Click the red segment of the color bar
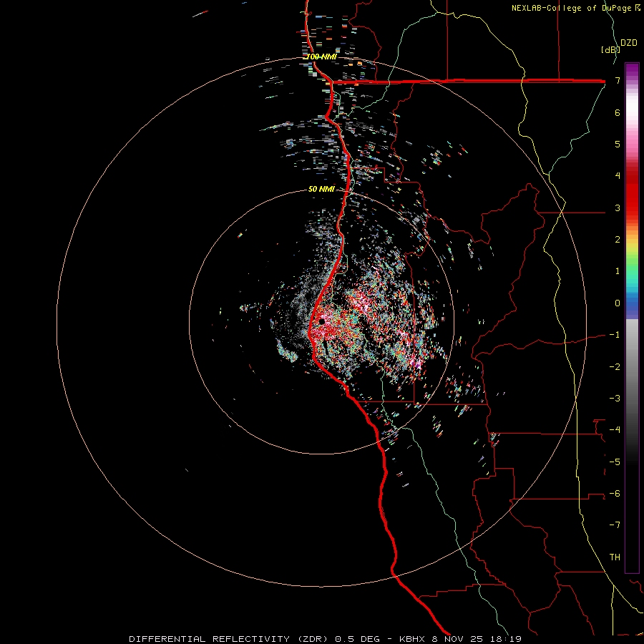Image resolution: width=644 pixels, height=644 pixels. [x=632, y=193]
